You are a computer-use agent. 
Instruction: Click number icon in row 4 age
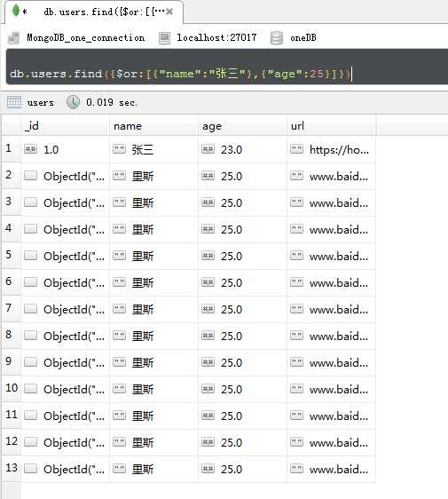click(208, 229)
